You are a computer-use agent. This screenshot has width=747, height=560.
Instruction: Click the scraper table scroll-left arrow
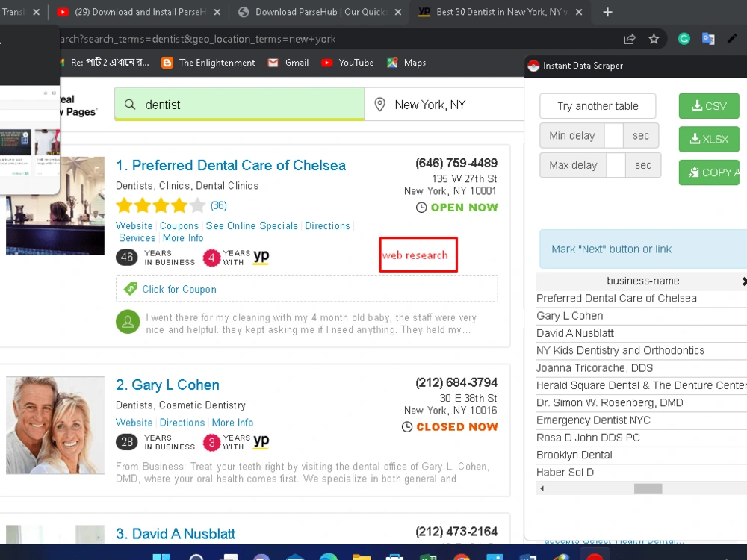coord(542,488)
